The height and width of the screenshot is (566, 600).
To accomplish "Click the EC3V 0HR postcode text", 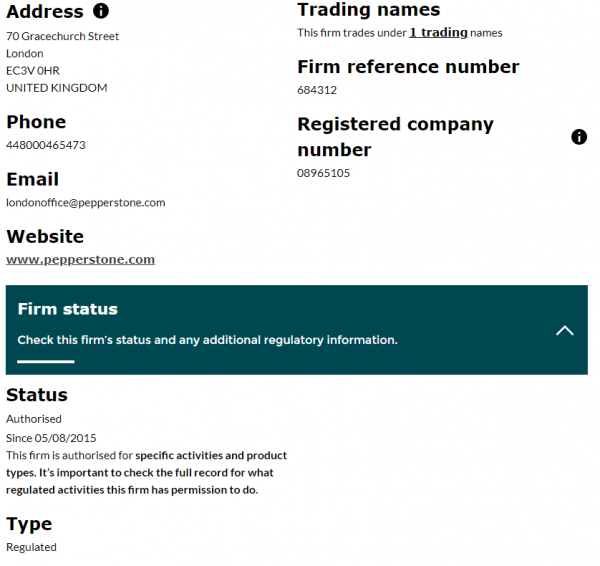I will [33, 70].
